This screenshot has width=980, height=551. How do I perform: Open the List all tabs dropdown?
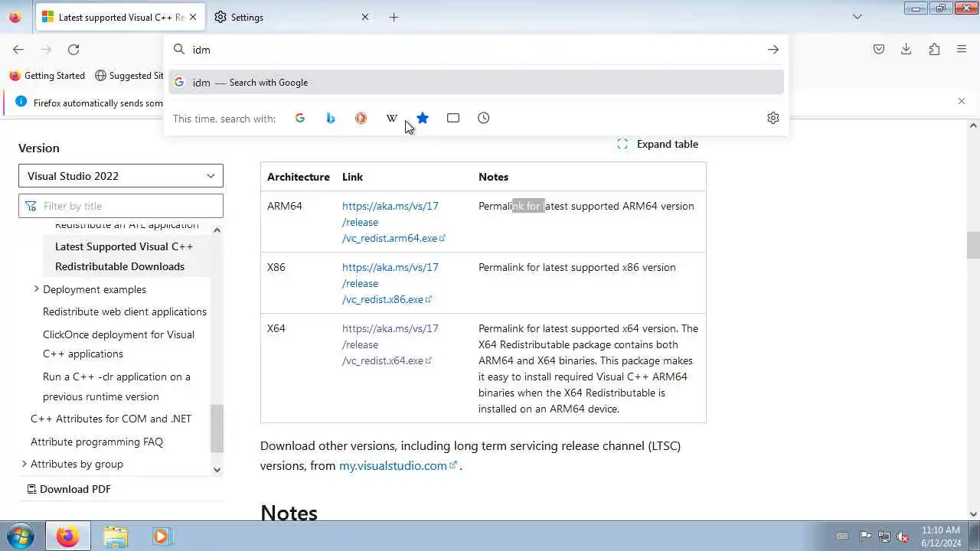tap(857, 17)
